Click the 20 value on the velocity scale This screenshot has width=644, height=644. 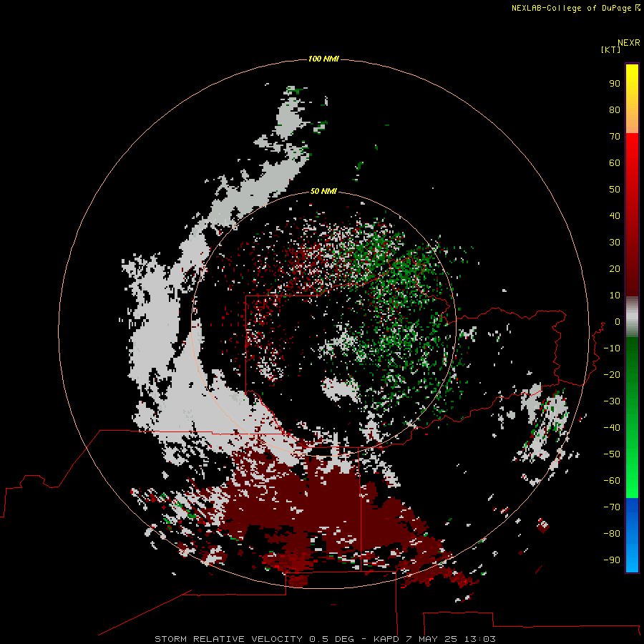615,268
